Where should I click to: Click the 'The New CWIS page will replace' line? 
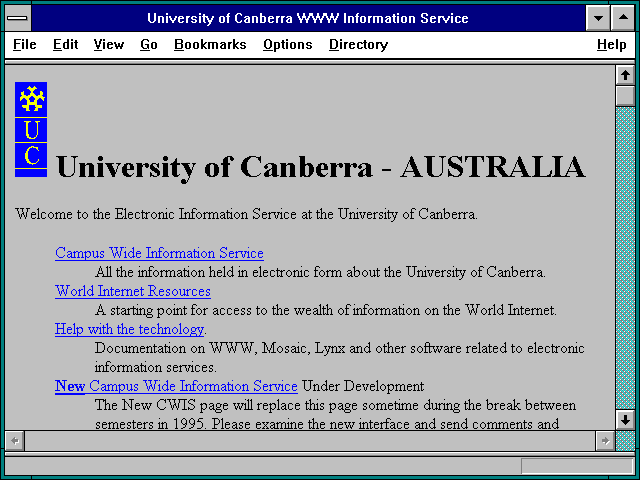point(336,405)
